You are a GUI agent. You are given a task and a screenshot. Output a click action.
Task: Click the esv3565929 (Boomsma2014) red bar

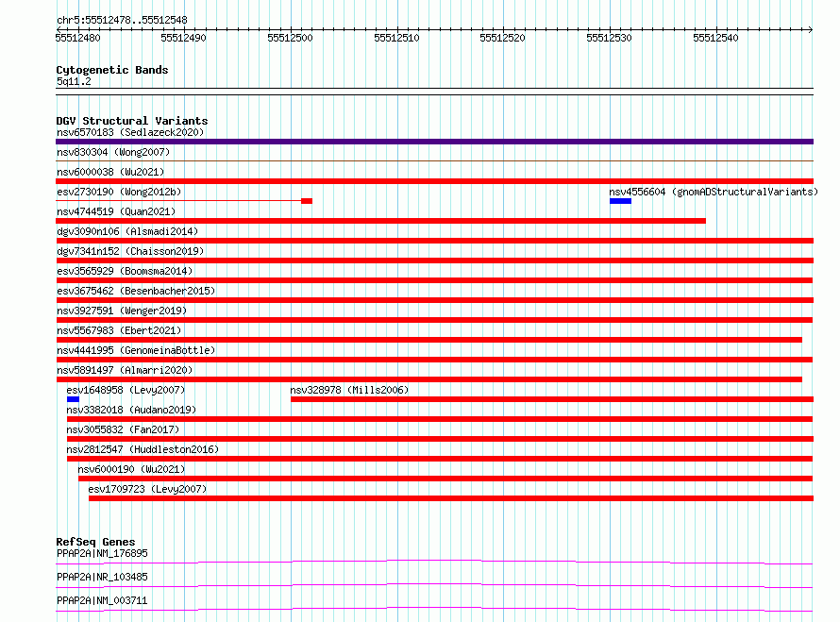pyautogui.click(x=434, y=280)
